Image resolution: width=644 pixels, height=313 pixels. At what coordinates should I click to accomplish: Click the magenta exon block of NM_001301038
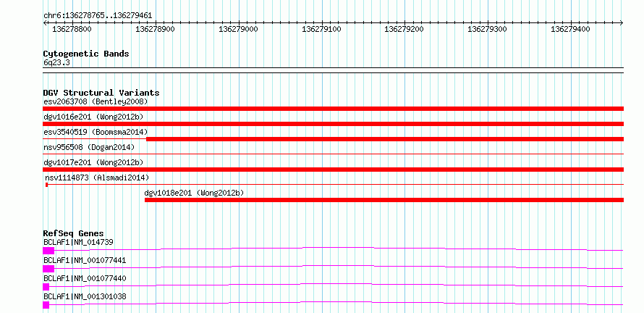(x=46, y=305)
